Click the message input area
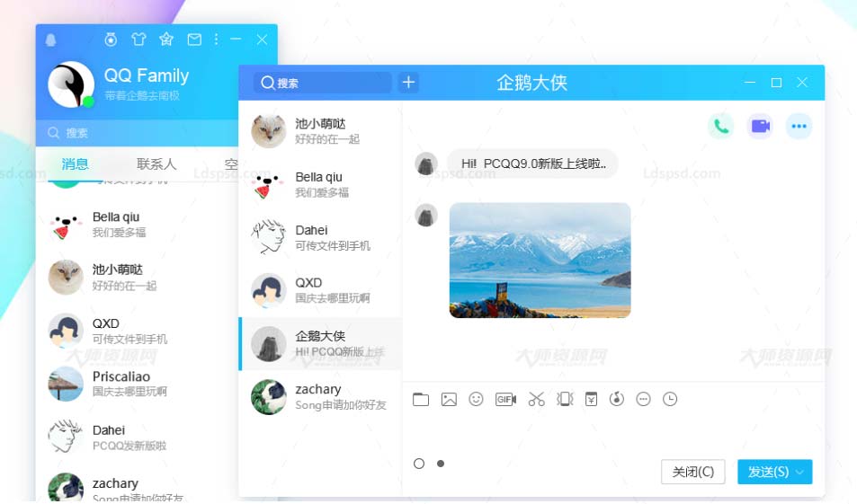This screenshot has width=857, height=504. coord(612,433)
